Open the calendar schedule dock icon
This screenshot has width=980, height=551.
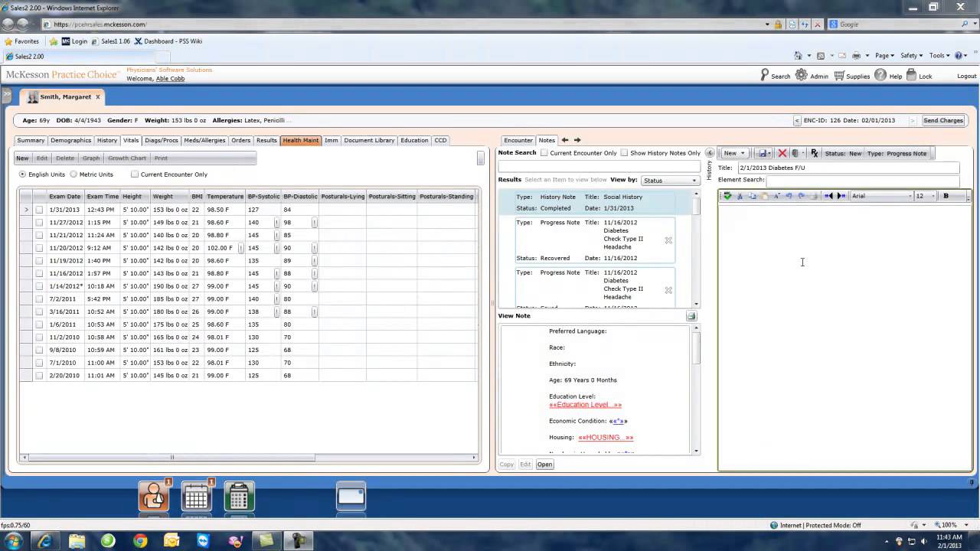click(196, 496)
